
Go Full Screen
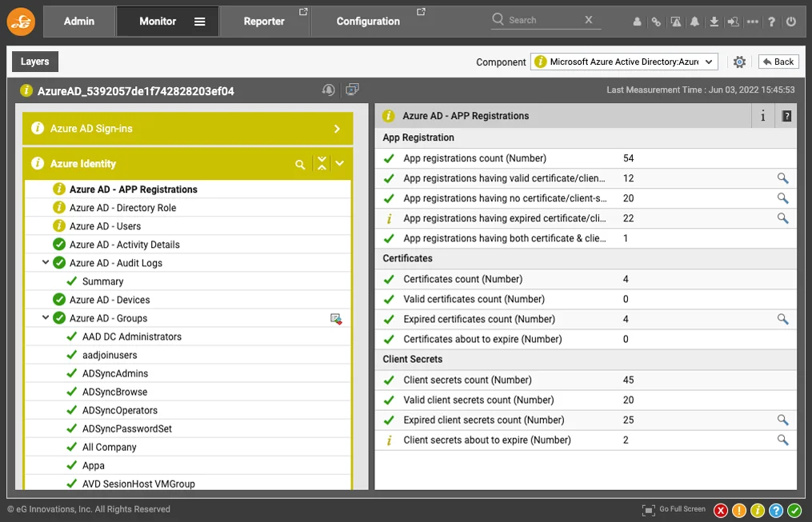pyautogui.click(x=674, y=509)
